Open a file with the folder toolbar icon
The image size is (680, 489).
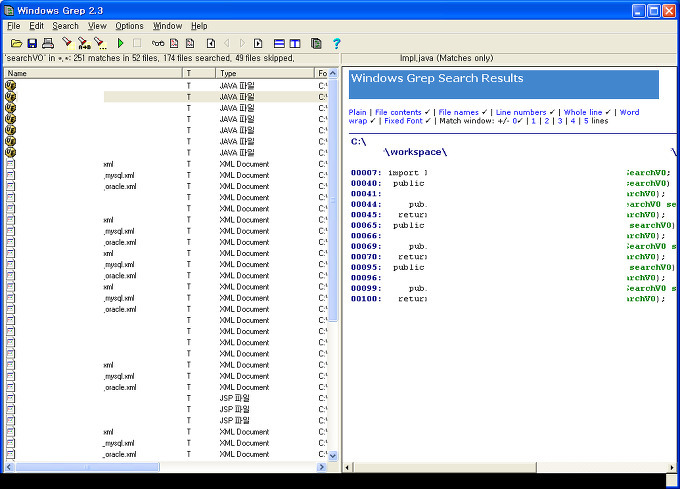[x=16, y=43]
